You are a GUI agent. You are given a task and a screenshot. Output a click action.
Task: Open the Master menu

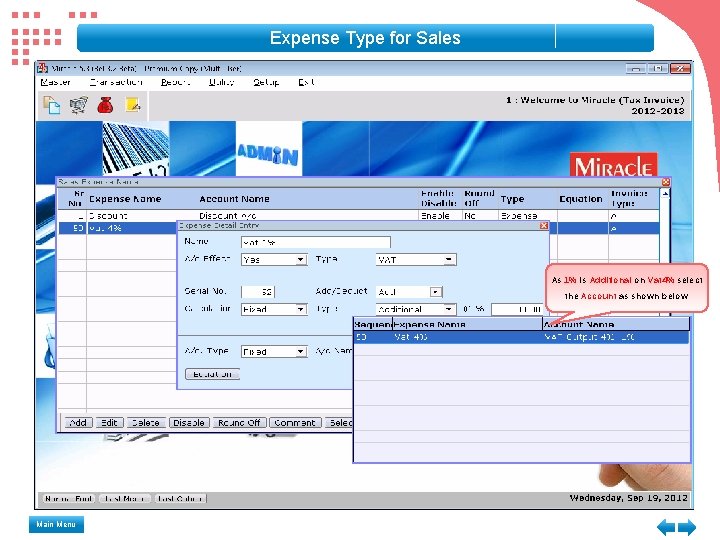[x=55, y=82]
